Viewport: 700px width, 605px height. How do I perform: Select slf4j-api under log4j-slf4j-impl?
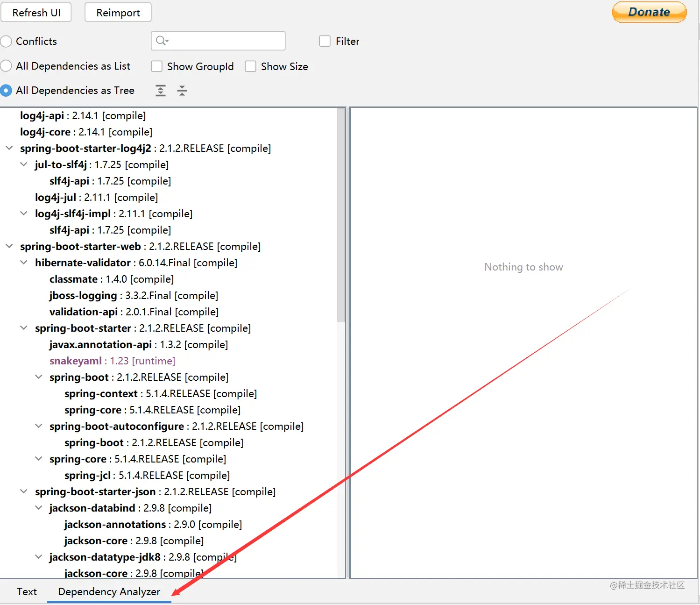coord(110,230)
